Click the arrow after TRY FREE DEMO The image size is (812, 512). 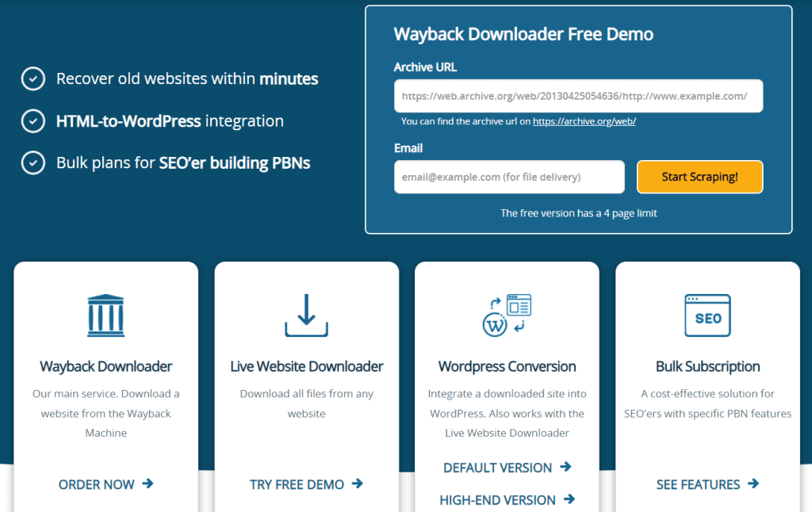[358, 483]
